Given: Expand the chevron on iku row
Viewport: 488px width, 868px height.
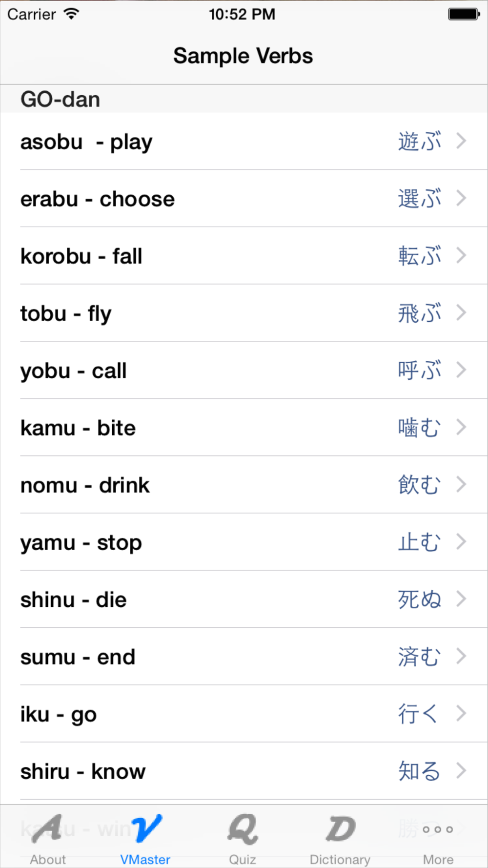Looking at the screenshot, I should (x=461, y=713).
